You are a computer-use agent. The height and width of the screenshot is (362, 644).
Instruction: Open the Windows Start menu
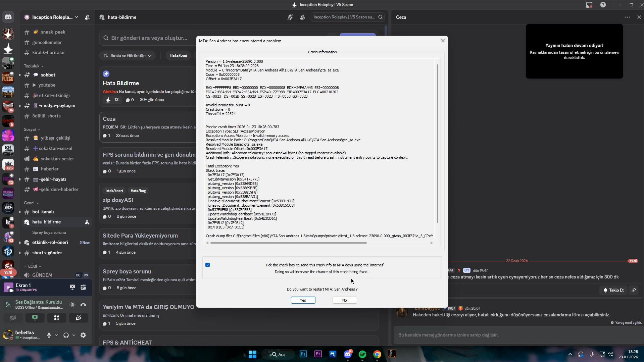coord(252,354)
